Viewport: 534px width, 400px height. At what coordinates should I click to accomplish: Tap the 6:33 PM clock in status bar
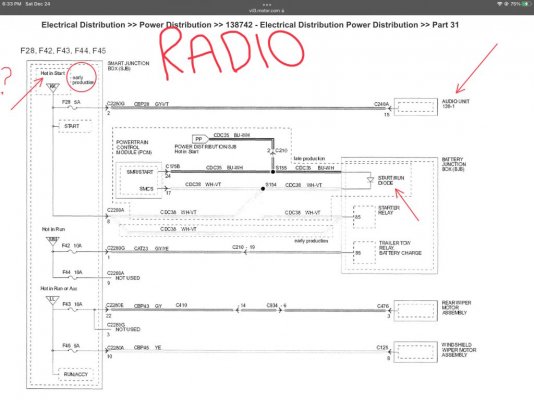pyautogui.click(x=12, y=4)
